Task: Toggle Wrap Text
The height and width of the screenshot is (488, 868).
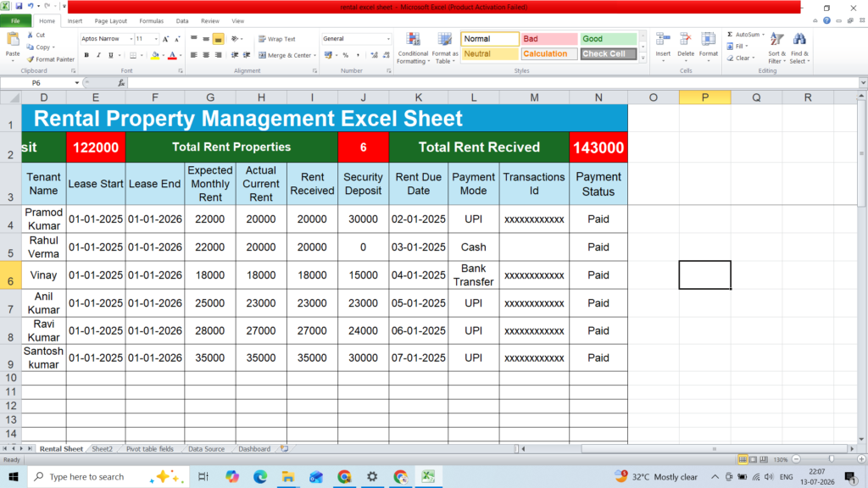Action: point(277,39)
